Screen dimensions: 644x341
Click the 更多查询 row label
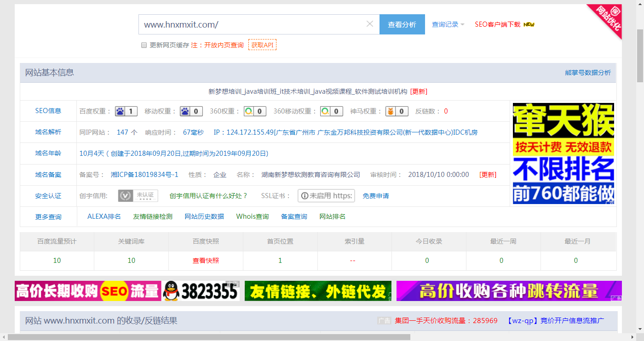[48, 217]
